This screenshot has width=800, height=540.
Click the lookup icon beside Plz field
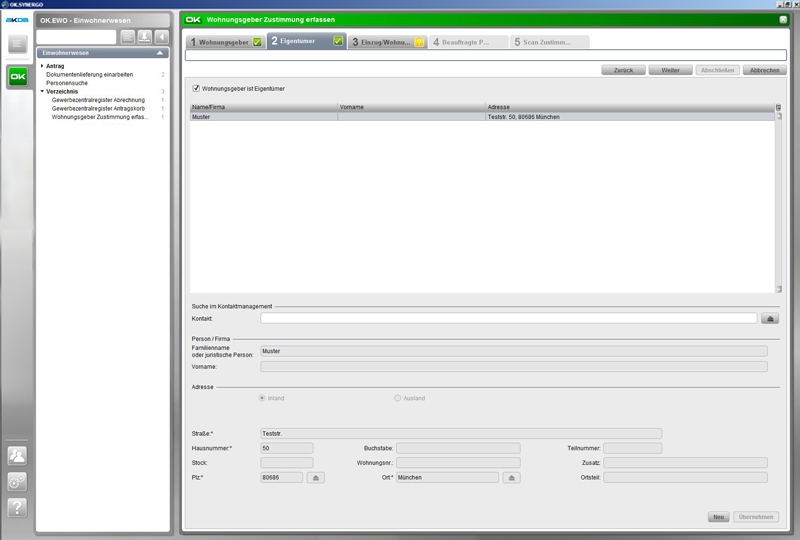[x=316, y=478]
